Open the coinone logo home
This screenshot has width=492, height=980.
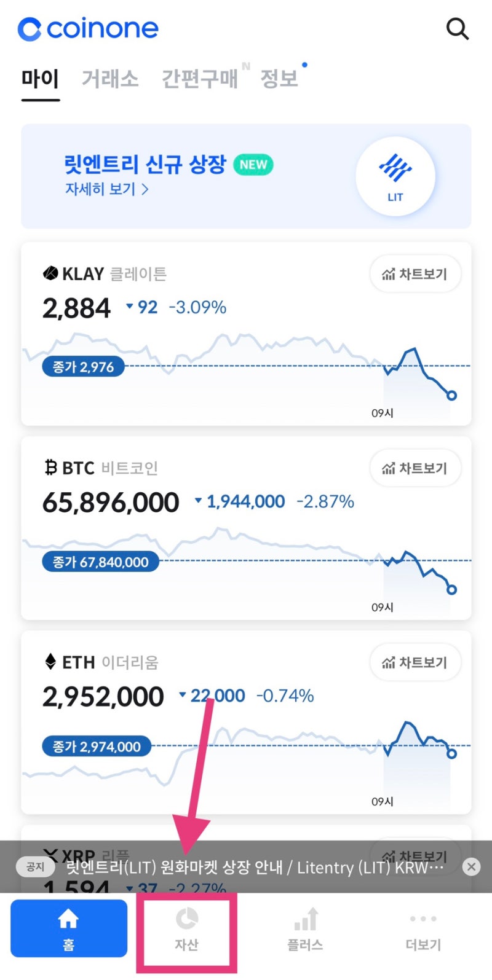point(88,29)
